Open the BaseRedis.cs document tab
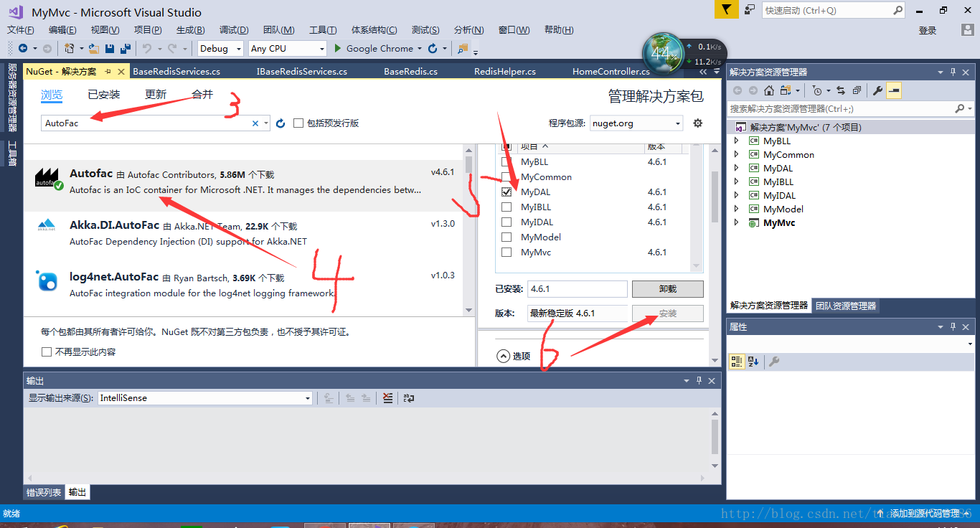980x528 pixels. coord(410,72)
